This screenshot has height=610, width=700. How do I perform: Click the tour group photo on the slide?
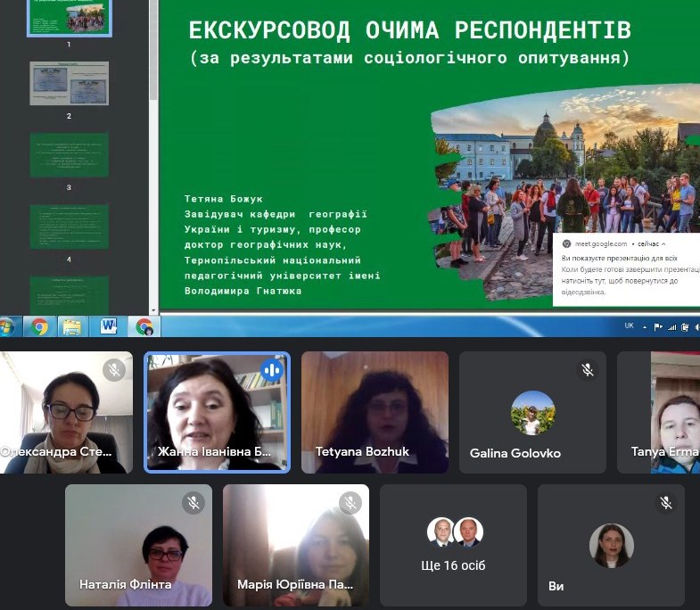click(564, 192)
